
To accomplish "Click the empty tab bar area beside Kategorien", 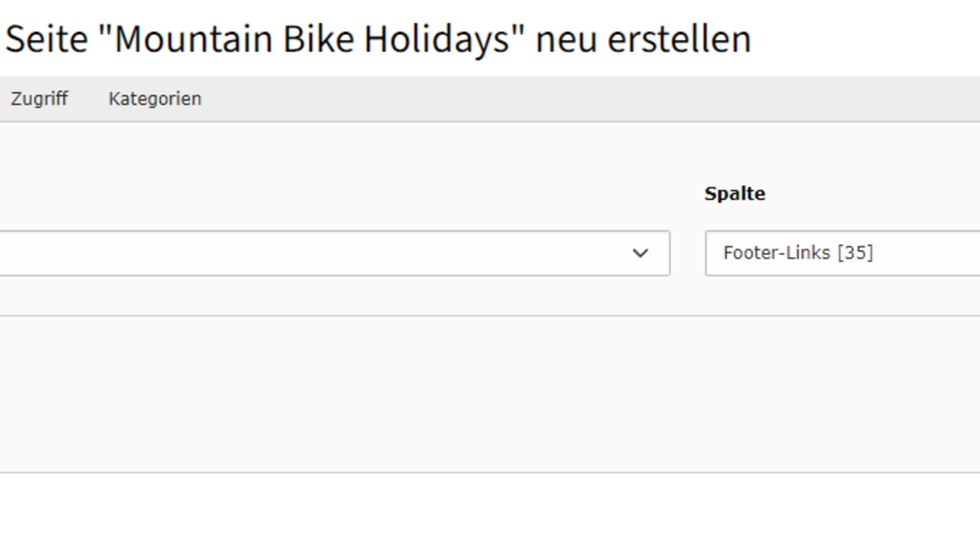I will tap(561, 99).
